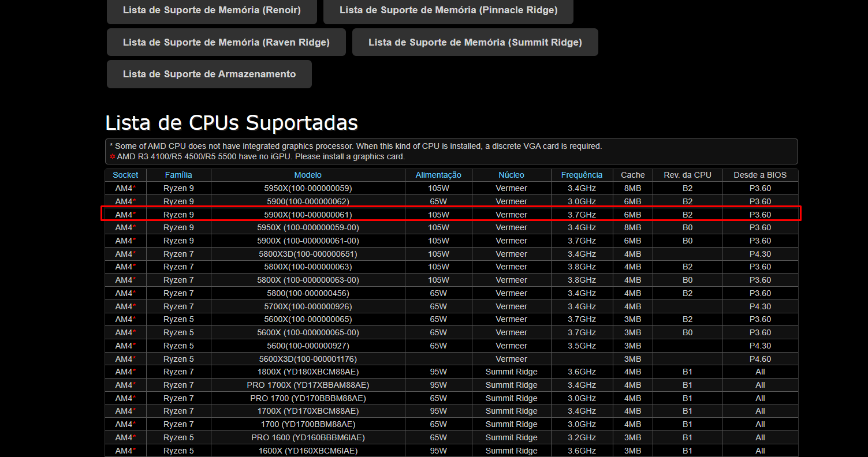Click Ryzen 5 family cell in 5600X3D row

[x=178, y=359]
